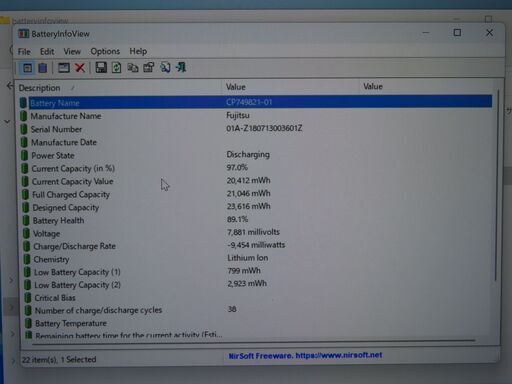Click the CP749821-01 battery name value
The width and height of the screenshot is (512, 384).
tap(249, 102)
